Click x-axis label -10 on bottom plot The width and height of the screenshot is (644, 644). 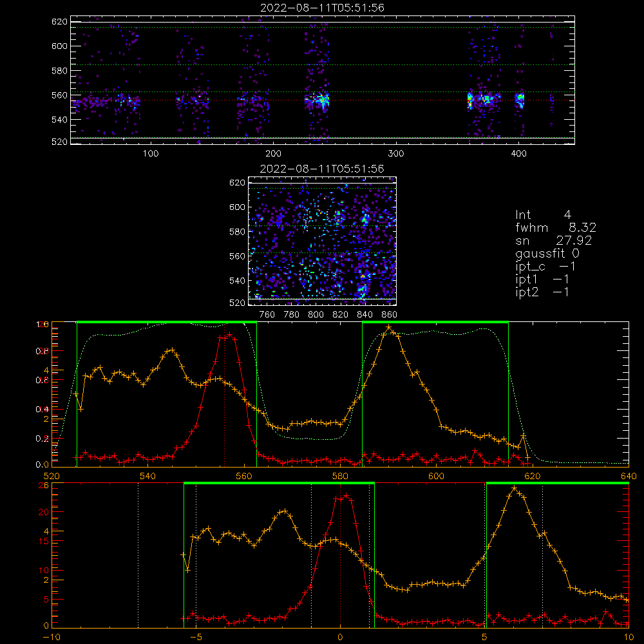[52, 638]
